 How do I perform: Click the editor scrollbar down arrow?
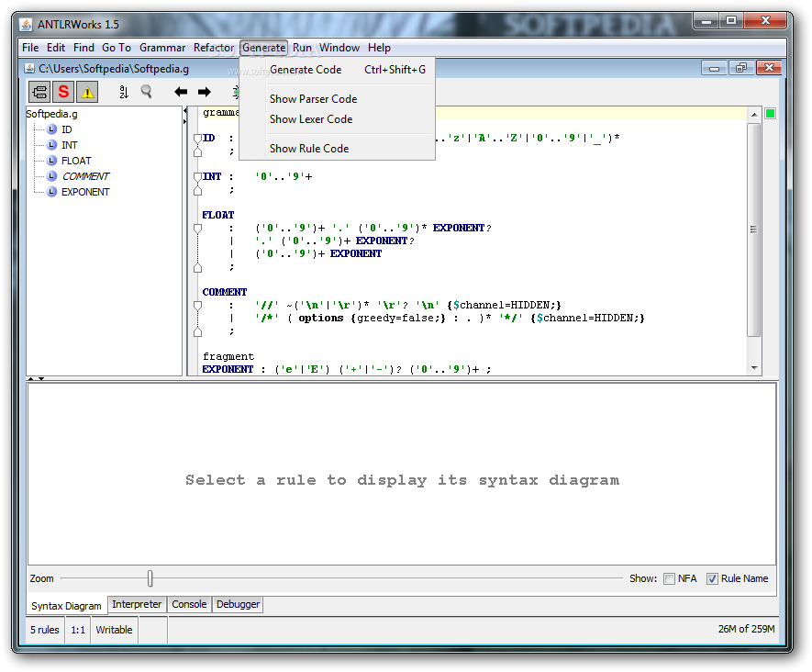(x=754, y=368)
